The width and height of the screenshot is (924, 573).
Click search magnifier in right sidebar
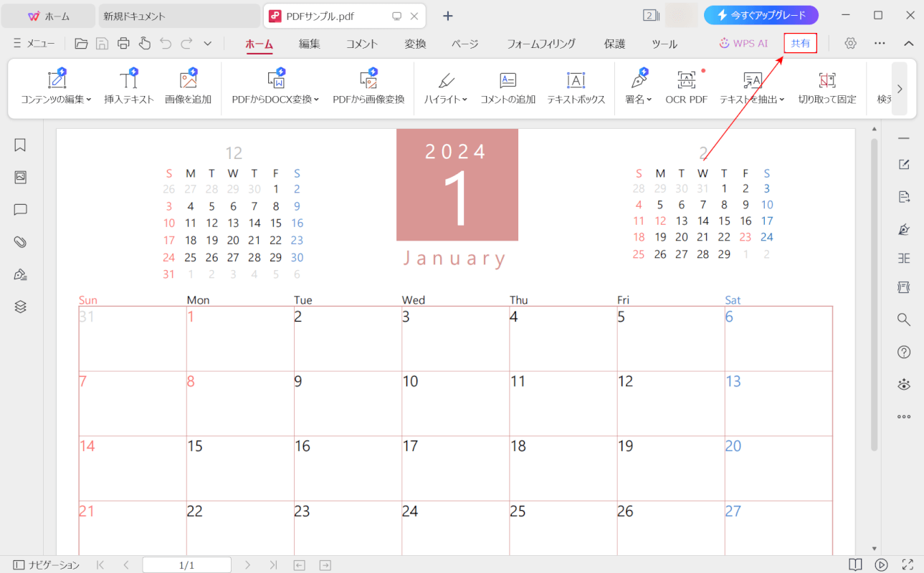click(x=904, y=319)
